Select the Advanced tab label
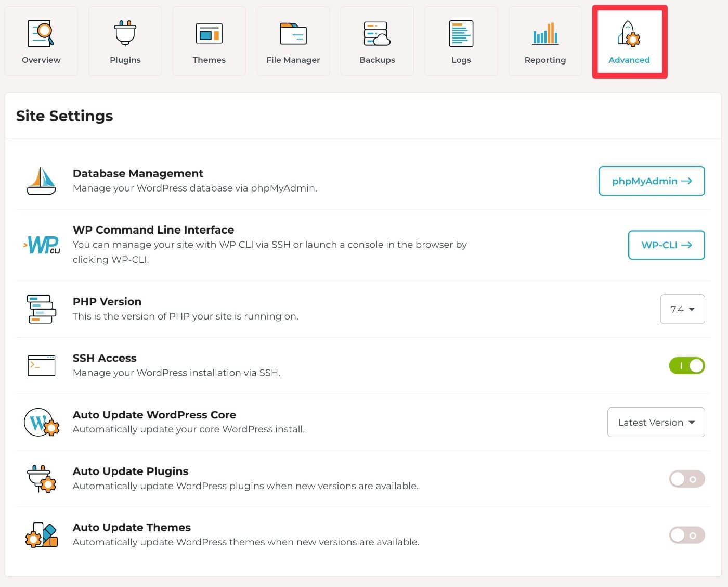This screenshot has height=587, width=728. point(629,60)
